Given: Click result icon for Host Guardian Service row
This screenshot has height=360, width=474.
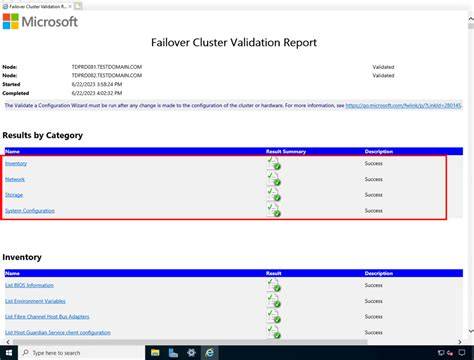Looking at the screenshot, I should [274, 332].
